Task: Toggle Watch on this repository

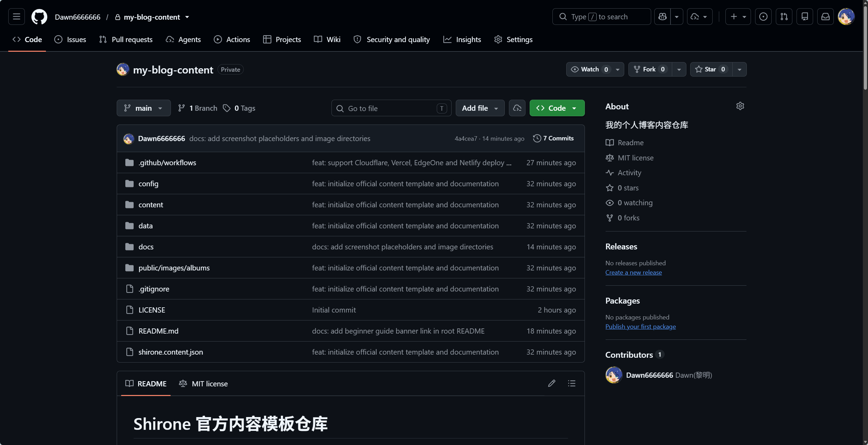Action: click(x=590, y=69)
